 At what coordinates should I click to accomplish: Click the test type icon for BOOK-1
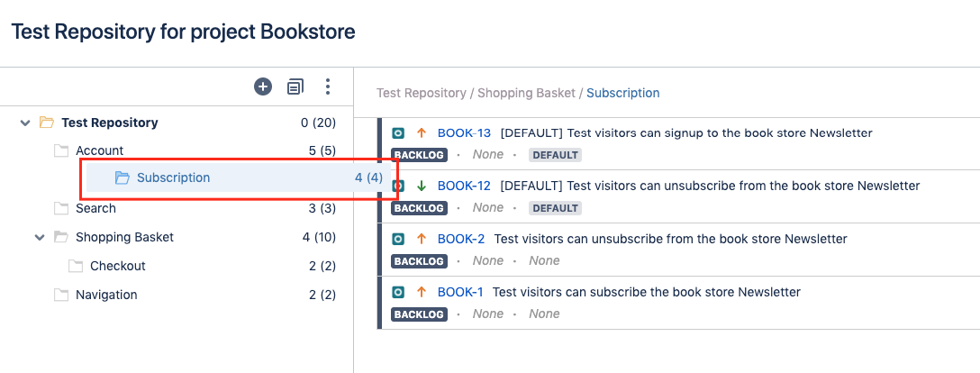pos(399,292)
